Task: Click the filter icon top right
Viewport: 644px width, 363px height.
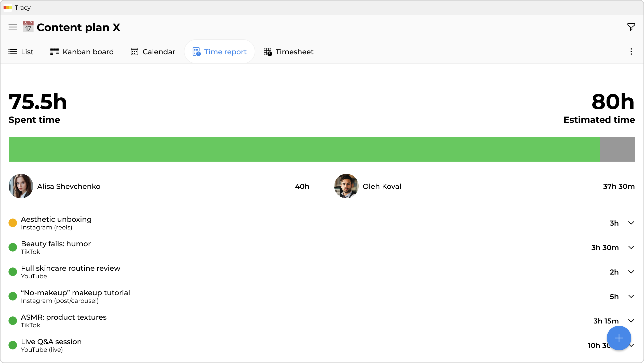Action: click(631, 27)
